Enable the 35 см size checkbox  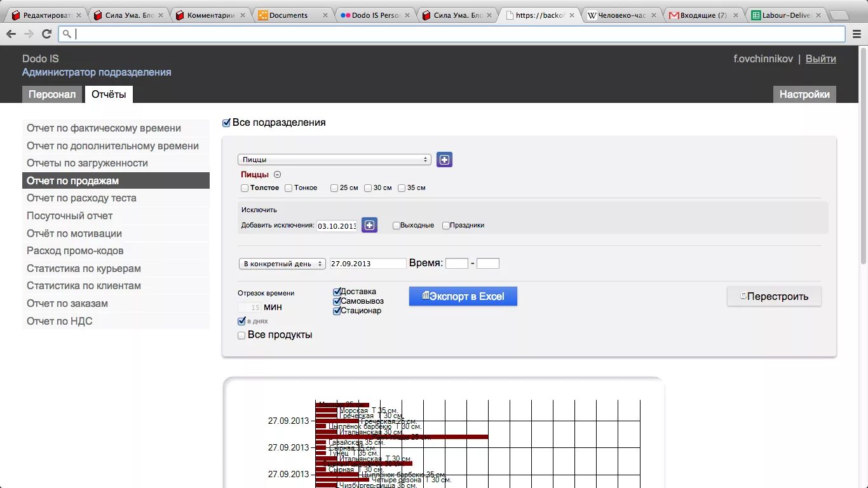[402, 188]
